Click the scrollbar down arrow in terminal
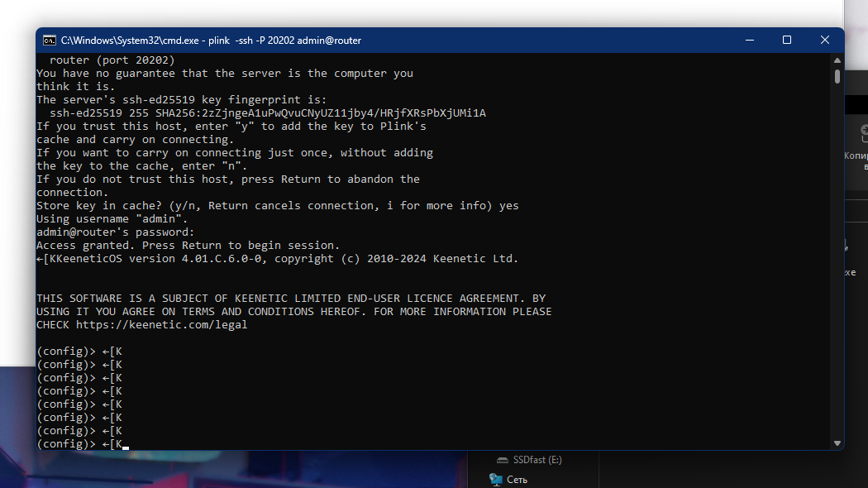868x488 pixels. click(837, 443)
